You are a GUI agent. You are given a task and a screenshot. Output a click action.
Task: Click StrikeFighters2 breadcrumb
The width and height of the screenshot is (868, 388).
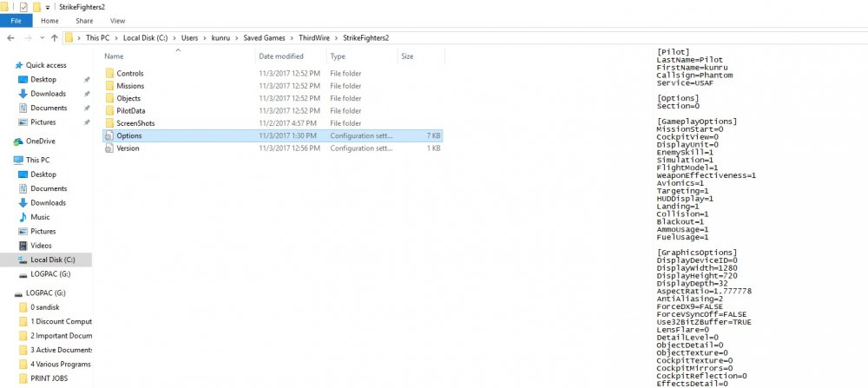point(366,37)
